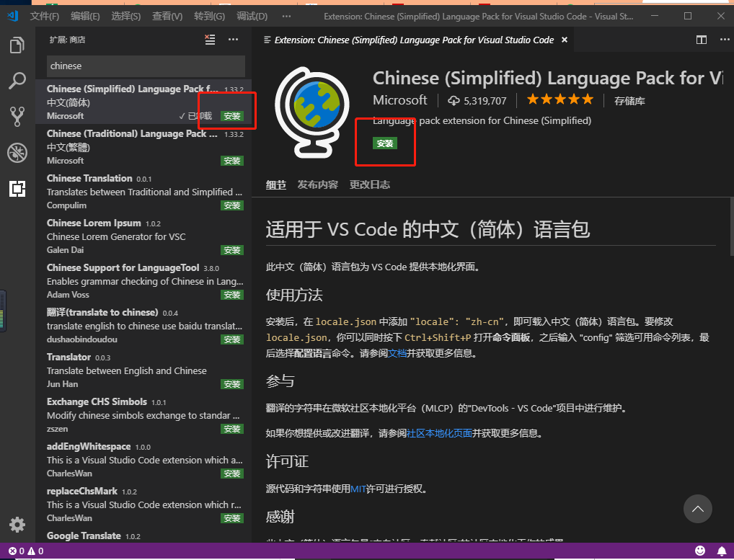Select the replaceChsMark list item
734x560 pixels.
(x=143, y=505)
